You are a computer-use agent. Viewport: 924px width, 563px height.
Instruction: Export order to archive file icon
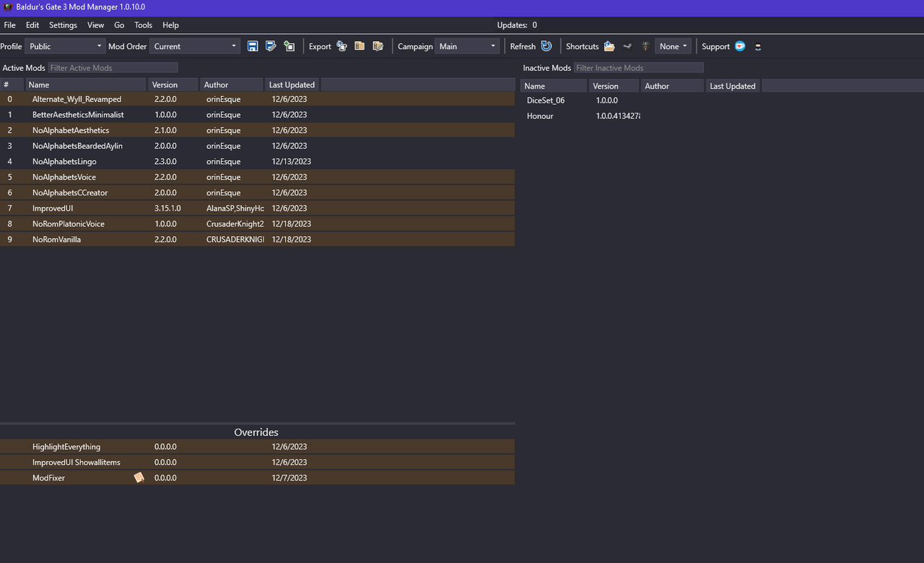[x=359, y=46]
